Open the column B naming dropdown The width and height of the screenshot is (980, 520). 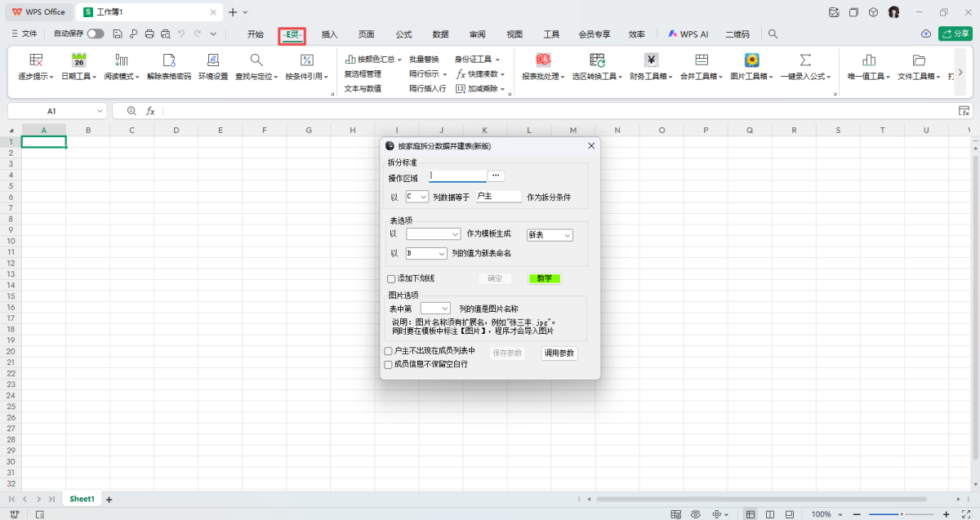426,254
